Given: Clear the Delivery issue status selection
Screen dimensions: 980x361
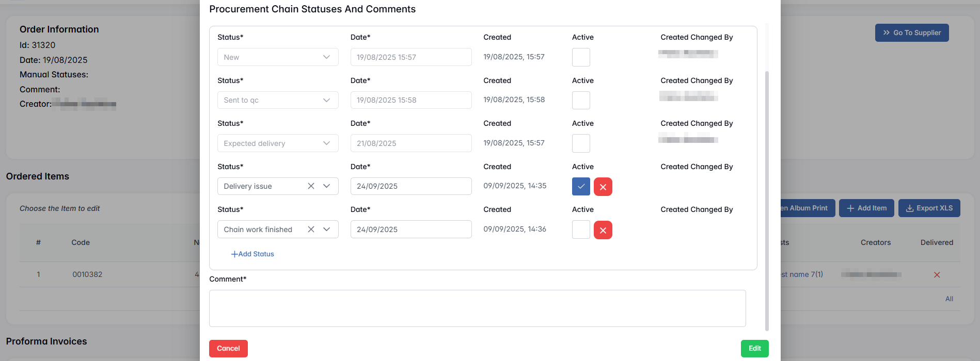Looking at the screenshot, I should [x=311, y=186].
